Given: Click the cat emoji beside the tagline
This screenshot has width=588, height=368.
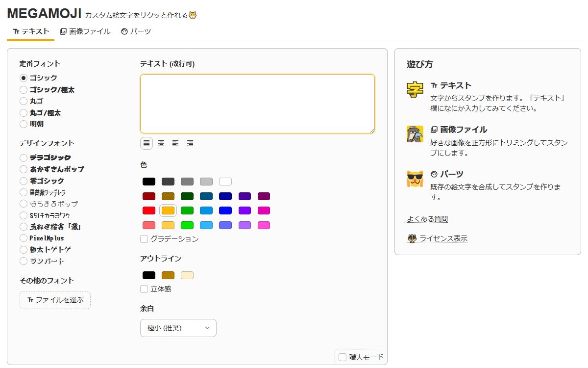Looking at the screenshot, I should (x=193, y=15).
